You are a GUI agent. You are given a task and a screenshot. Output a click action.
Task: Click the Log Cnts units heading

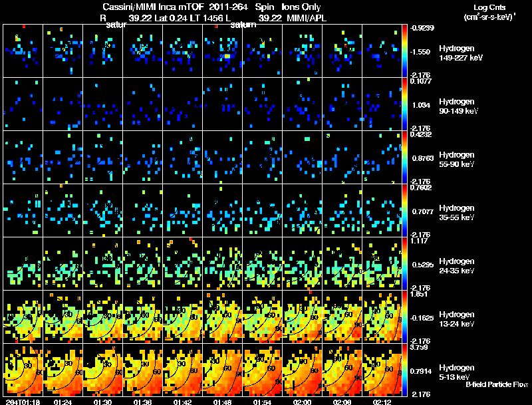pos(489,12)
